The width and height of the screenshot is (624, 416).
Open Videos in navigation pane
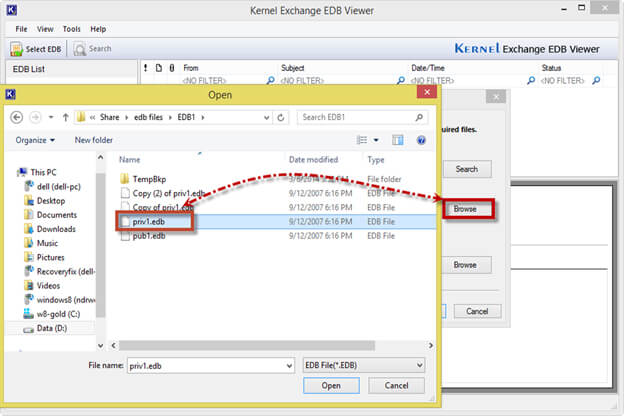pyautogui.click(x=48, y=286)
